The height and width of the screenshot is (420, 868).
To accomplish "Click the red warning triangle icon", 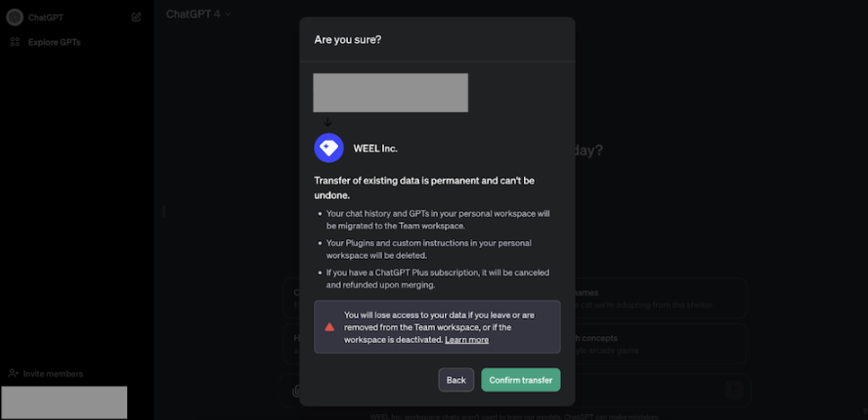I will [x=329, y=327].
